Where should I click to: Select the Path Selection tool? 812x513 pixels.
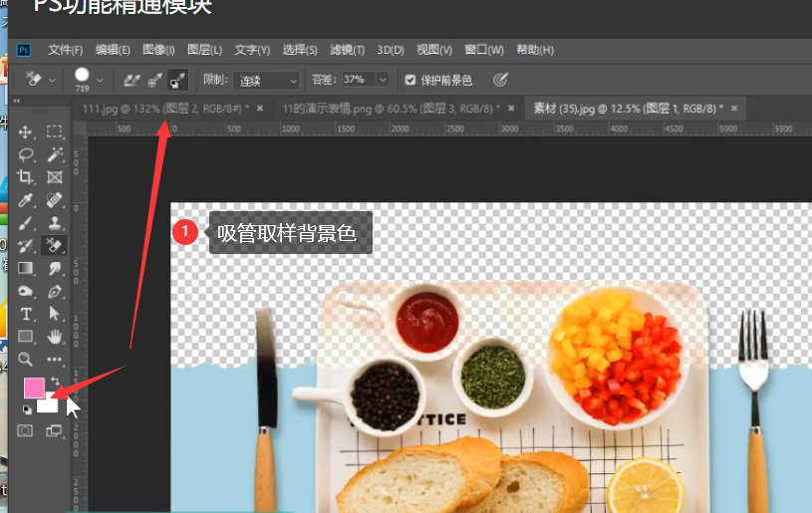tap(55, 314)
